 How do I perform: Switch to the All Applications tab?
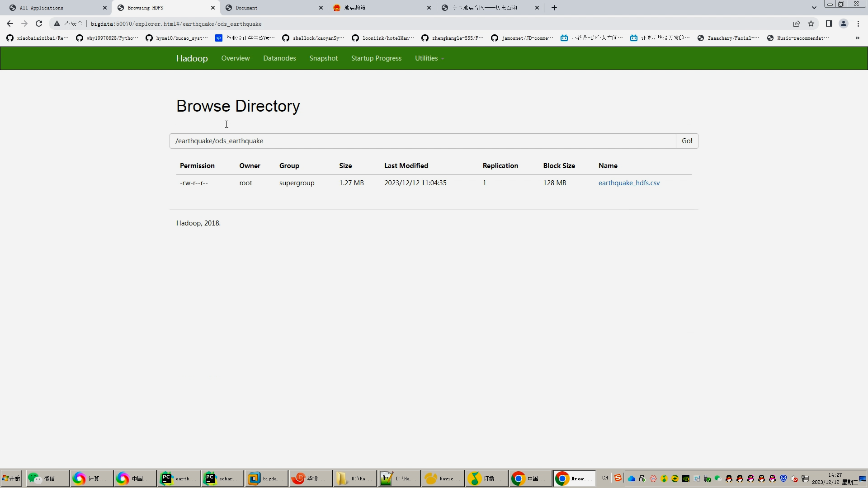click(42, 8)
